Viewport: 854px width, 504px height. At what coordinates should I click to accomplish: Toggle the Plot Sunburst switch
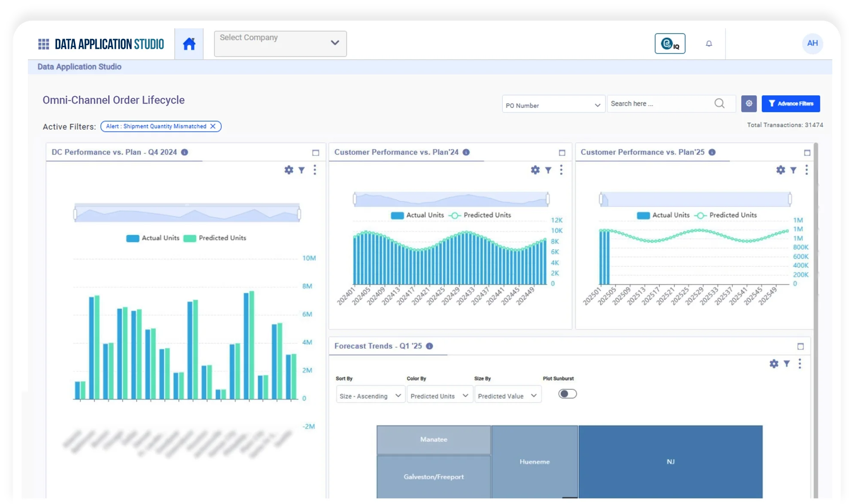567,394
